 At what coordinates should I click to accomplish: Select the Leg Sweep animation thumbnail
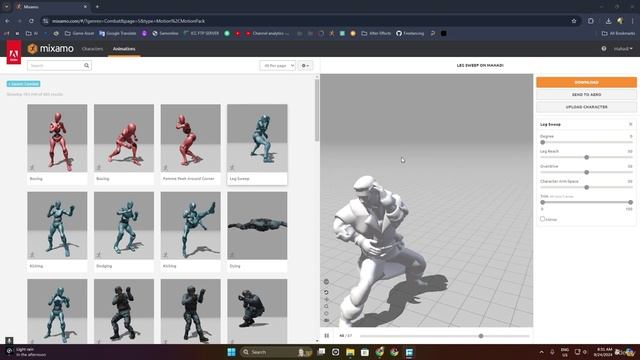(257, 138)
